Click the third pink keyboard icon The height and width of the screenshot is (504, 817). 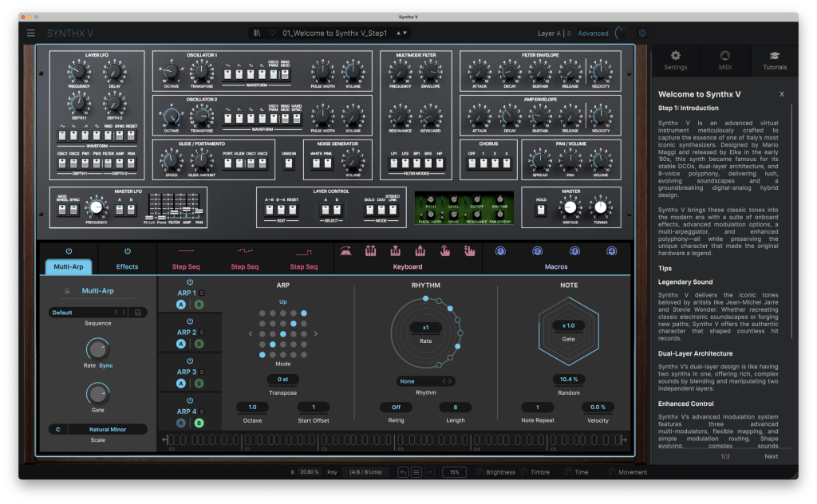(396, 251)
